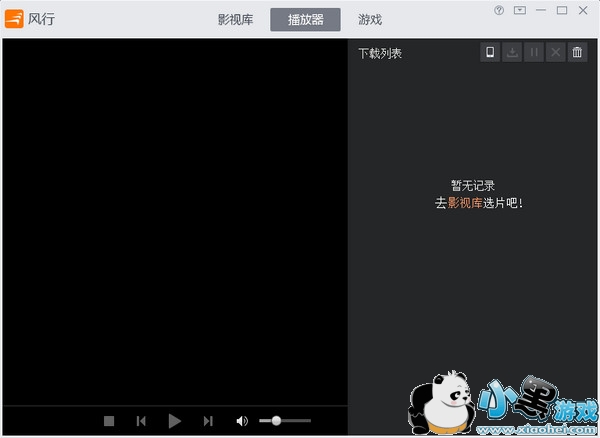Open the title bar dropdown menu icon

520,10
